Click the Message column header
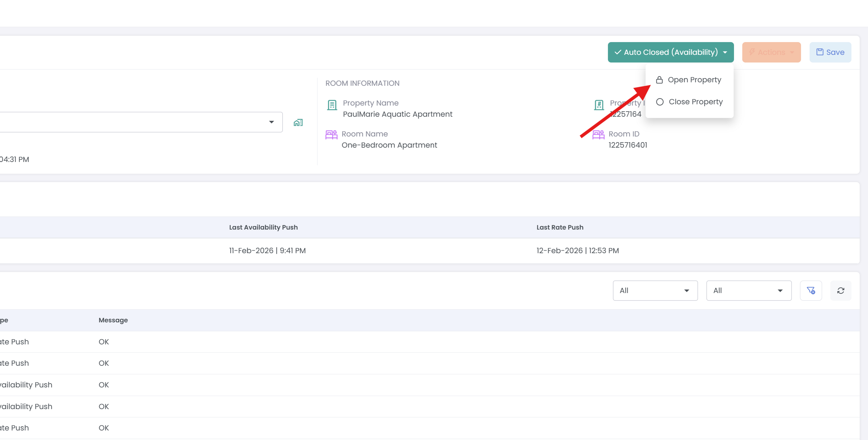Image resolution: width=868 pixels, height=440 pixels. tap(113, 320)
